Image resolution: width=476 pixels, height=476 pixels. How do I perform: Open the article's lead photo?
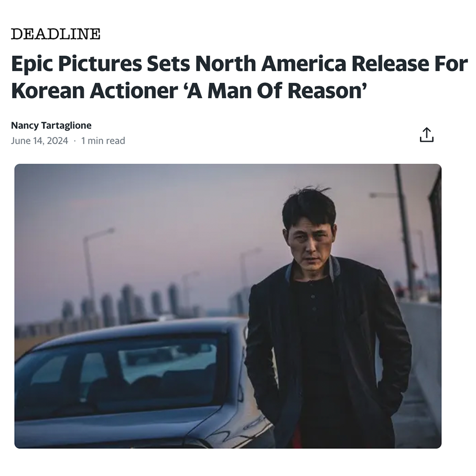[x=228, y=306]
